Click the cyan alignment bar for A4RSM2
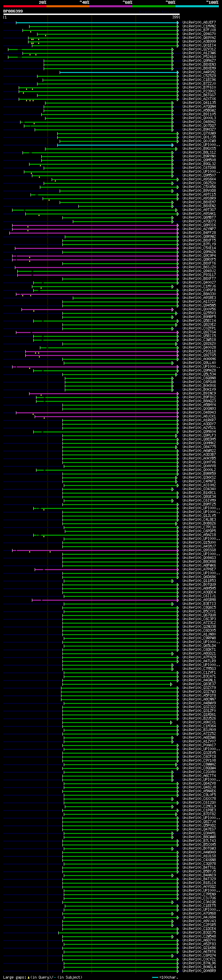222x980 pixels. (x=119, y=72)
